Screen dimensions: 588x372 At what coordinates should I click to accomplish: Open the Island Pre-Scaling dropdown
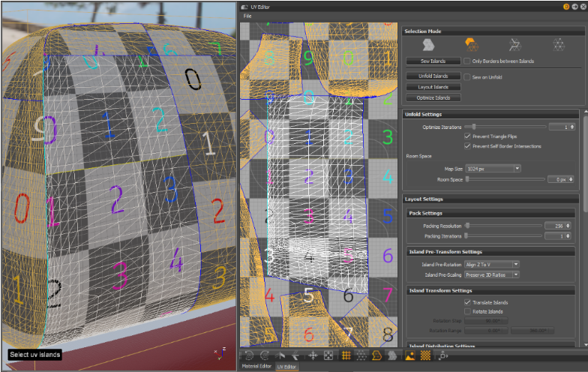(x=492, y=274)
